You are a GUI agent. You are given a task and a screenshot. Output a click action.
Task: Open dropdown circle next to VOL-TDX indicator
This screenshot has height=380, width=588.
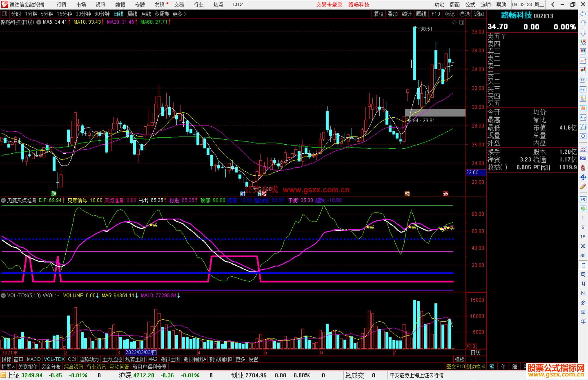[x=3, y=295]
